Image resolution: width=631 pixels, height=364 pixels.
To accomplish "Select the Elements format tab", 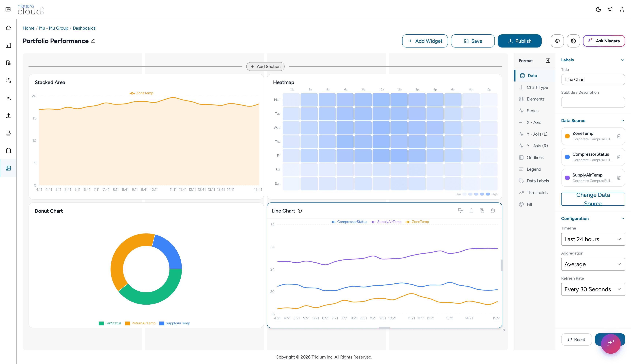I will [x=534, y=99].
